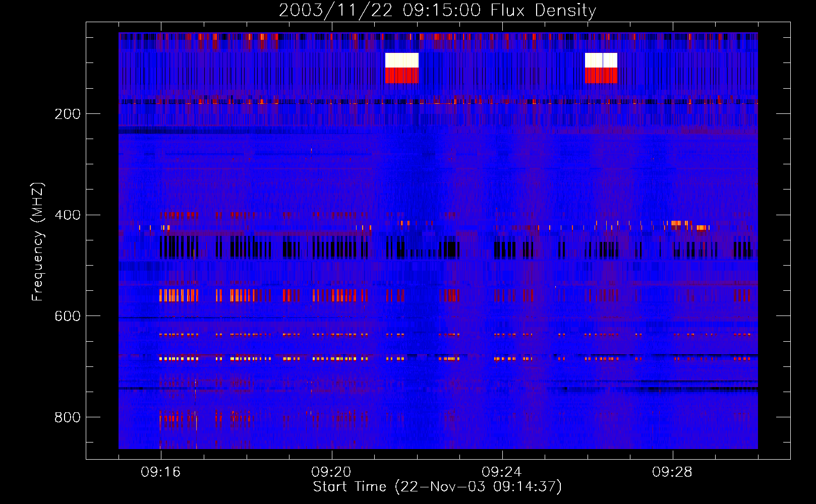Click the 'Start Time (22-Nov-03 09:14:37)' axis label
Image resolution: width=816 pixels, height=504 pixels.
pos(437,487)
